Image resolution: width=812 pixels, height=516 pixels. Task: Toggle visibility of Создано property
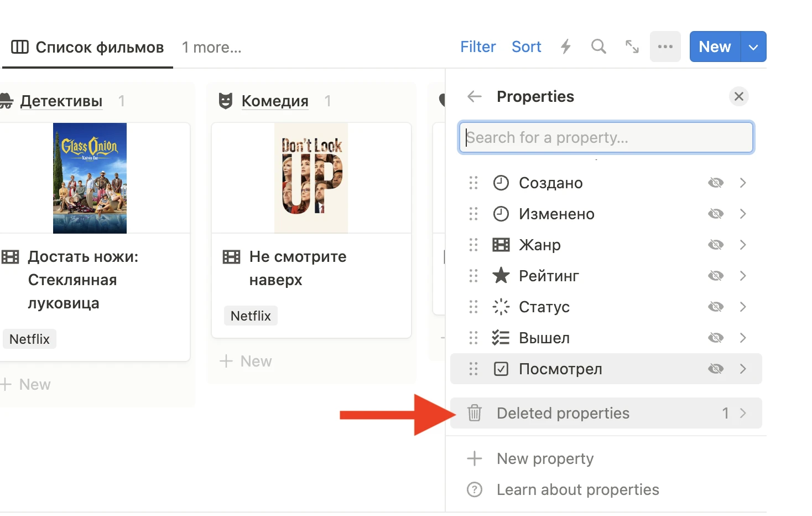click(716, 183)
